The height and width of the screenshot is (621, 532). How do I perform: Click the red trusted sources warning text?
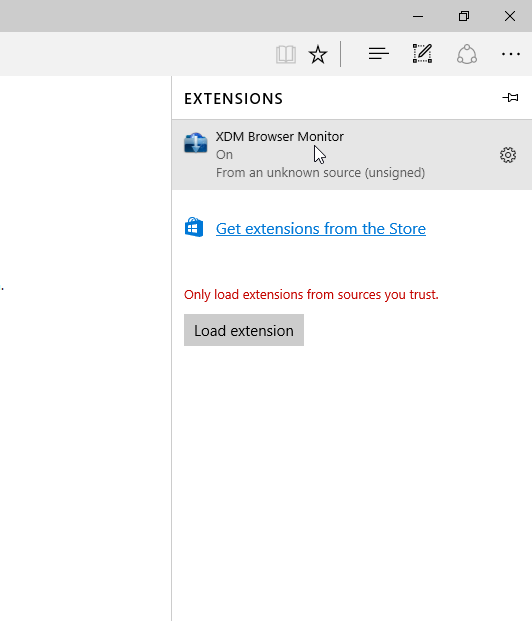311,295
